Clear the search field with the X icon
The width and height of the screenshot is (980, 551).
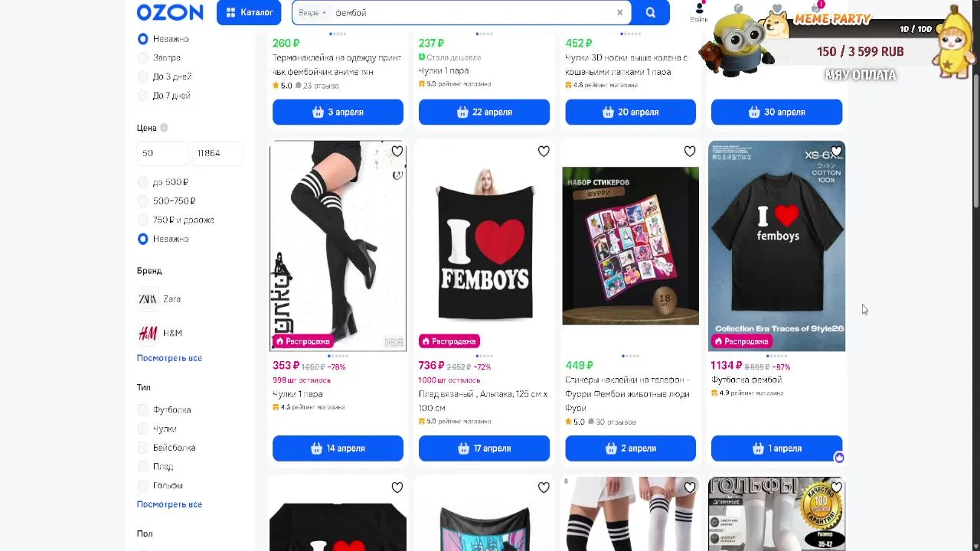pyautogui.click(x=619, y=12)
